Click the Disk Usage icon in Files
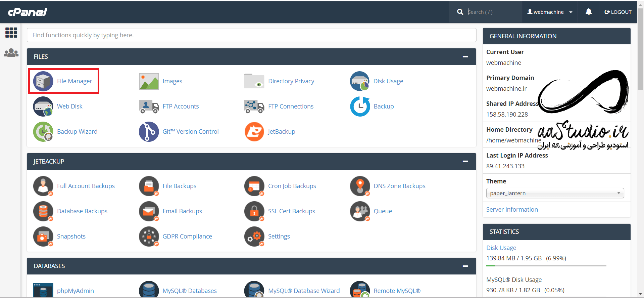The image size is (644, 300). click(360, 81)
